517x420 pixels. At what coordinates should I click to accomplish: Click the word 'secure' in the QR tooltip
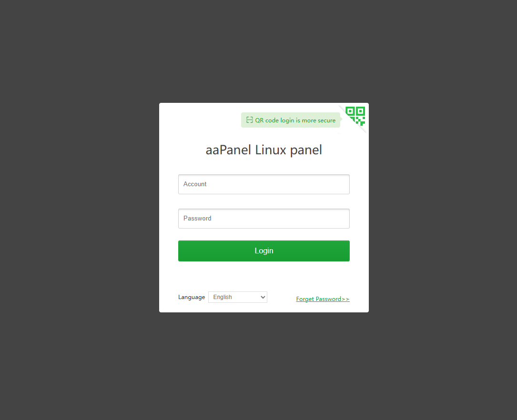(x=327, y=120)
